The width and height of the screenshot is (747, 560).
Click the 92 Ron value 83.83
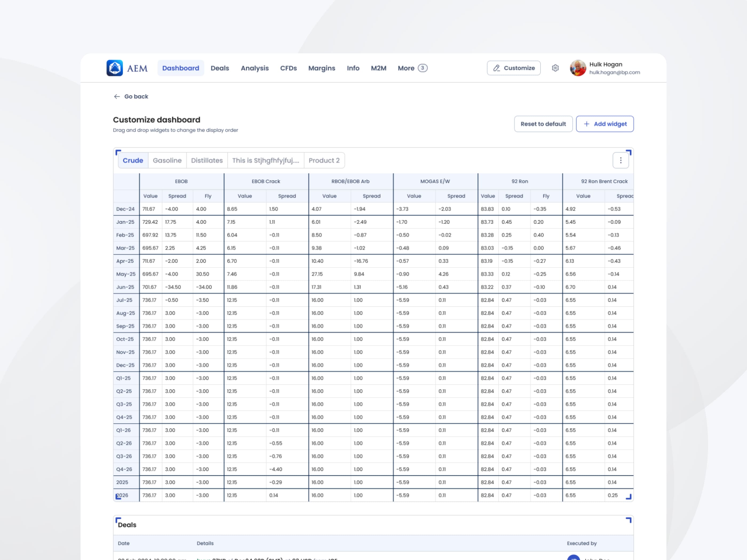[x=487, y=209]
